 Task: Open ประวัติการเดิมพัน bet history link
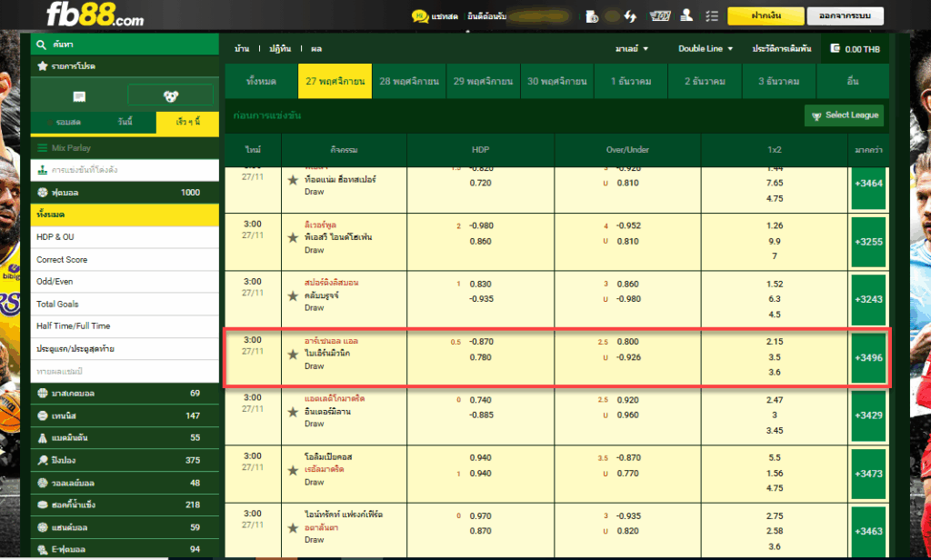click(781, 49)
